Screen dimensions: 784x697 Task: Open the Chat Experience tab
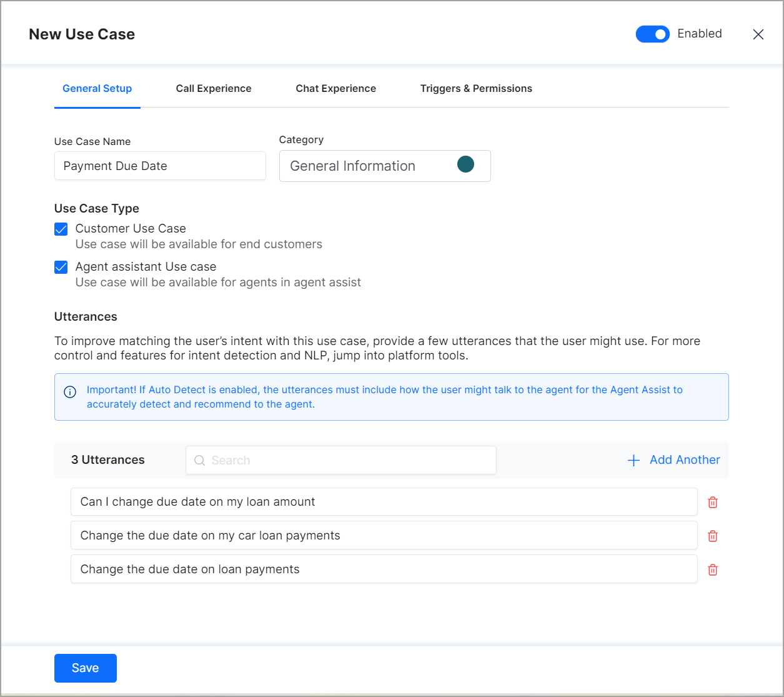click(335, 89)
